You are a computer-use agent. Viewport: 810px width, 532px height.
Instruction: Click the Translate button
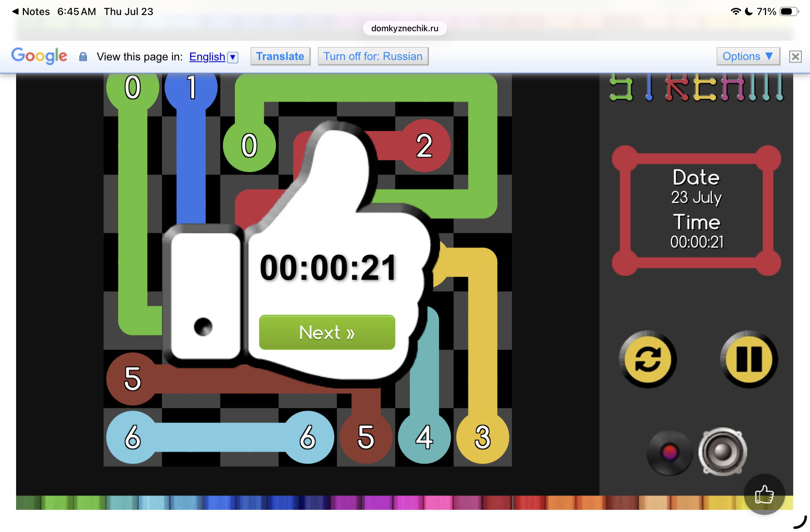click(x=280, y=56)
